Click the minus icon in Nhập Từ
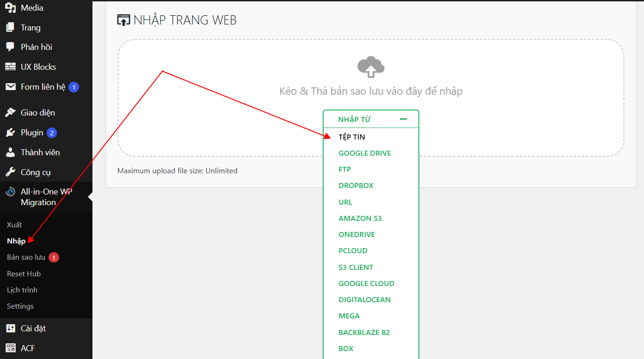This screenshot has height=359, width=644. (x=403, y=119)
